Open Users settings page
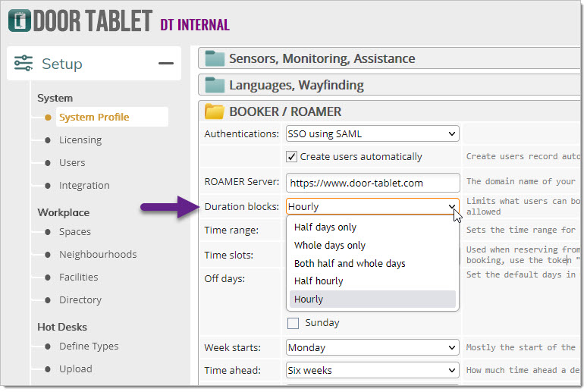This screenshot has width=587, height=392. point(72,163)
